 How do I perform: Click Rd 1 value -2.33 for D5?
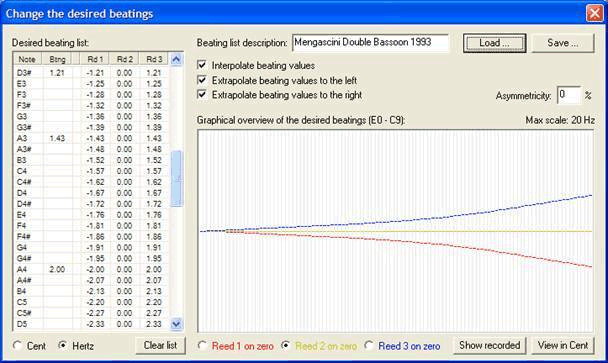[x=95, y=323]
